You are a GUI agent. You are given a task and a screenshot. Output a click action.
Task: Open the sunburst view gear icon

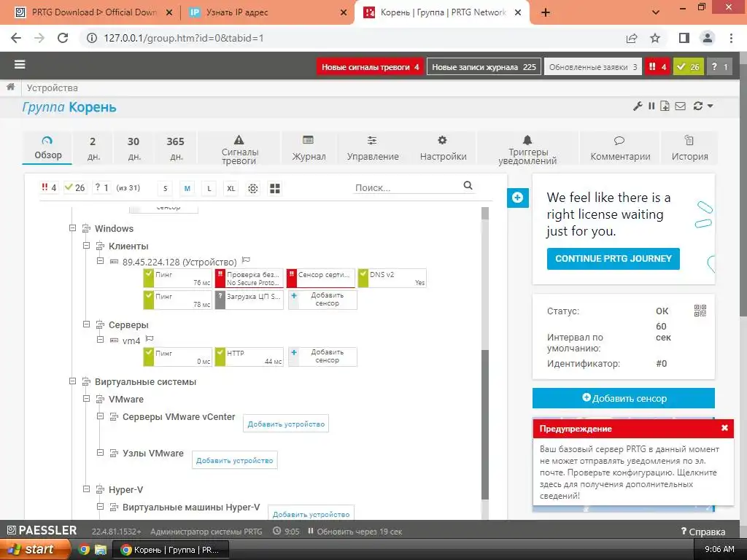[x=253, y=189]
